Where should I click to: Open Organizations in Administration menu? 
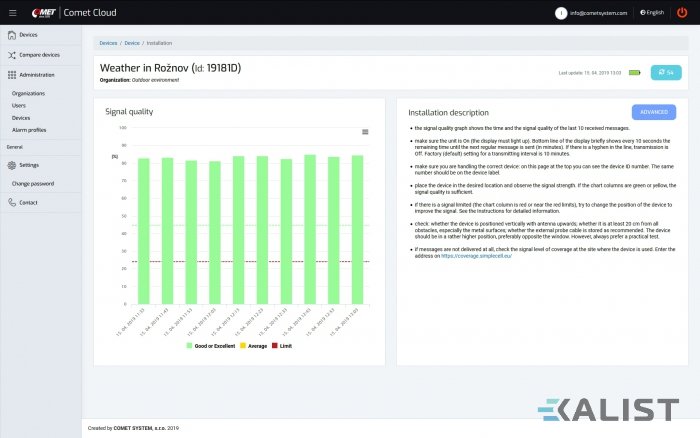pyautogui.click(x=28, y=93)
